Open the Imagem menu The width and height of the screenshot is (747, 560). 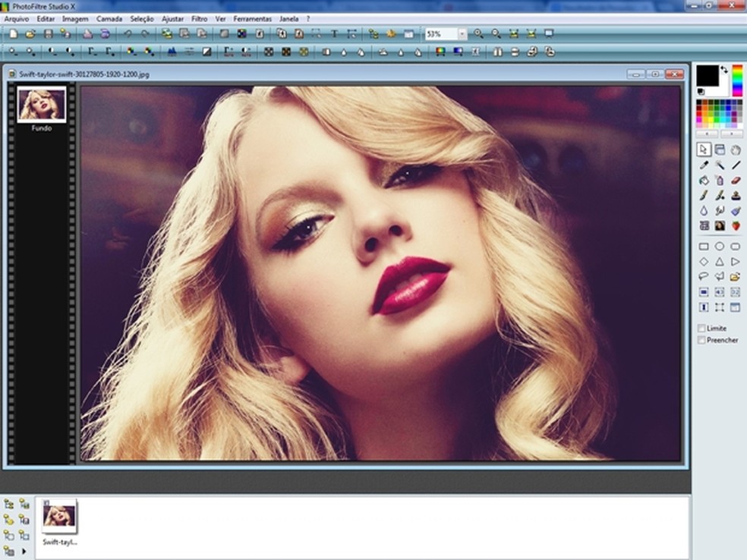pyautogui.click(x=75, y=19)
